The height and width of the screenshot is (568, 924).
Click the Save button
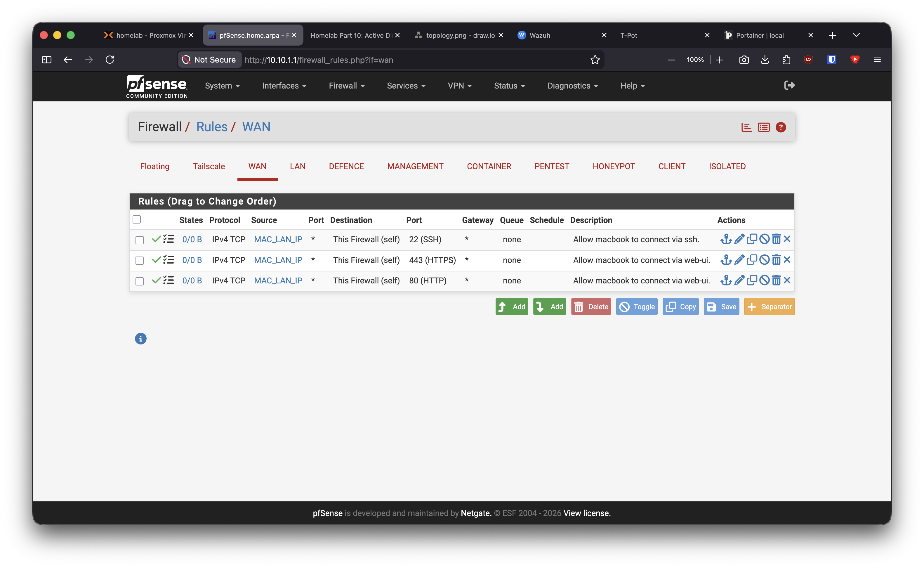[x=721, y=306]
